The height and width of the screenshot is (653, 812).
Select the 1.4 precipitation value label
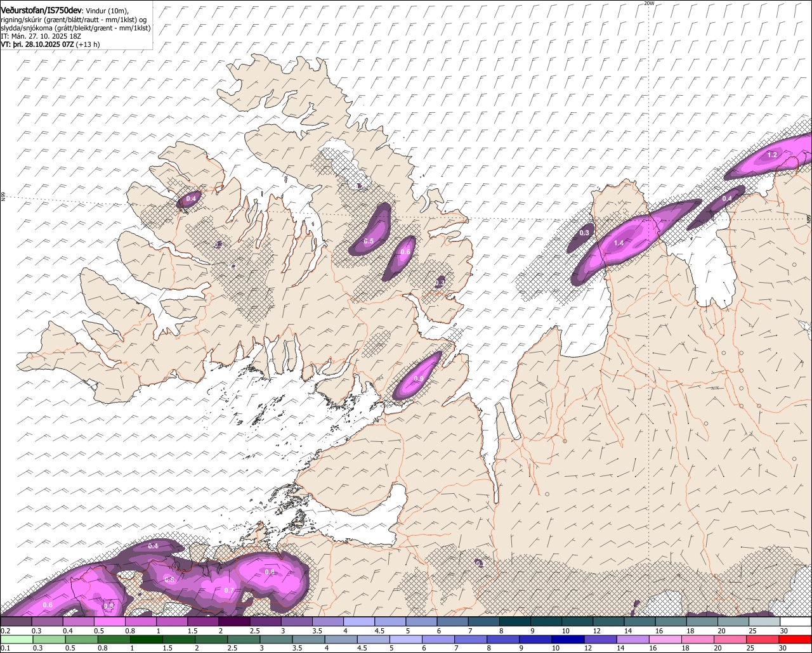pos(619,243)
